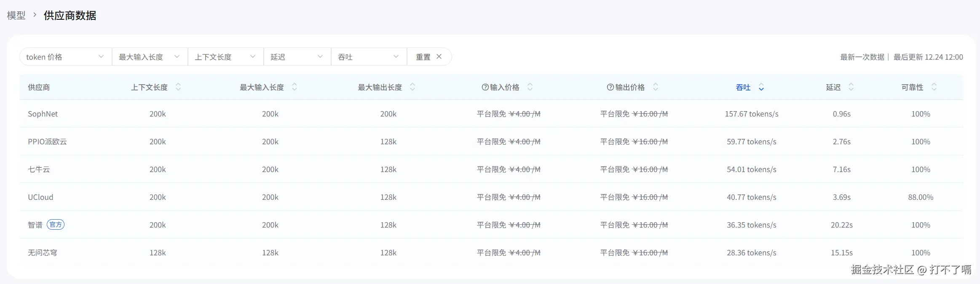
Task: Click the 重置 reset filters button
Action: [x=429, y=57]
